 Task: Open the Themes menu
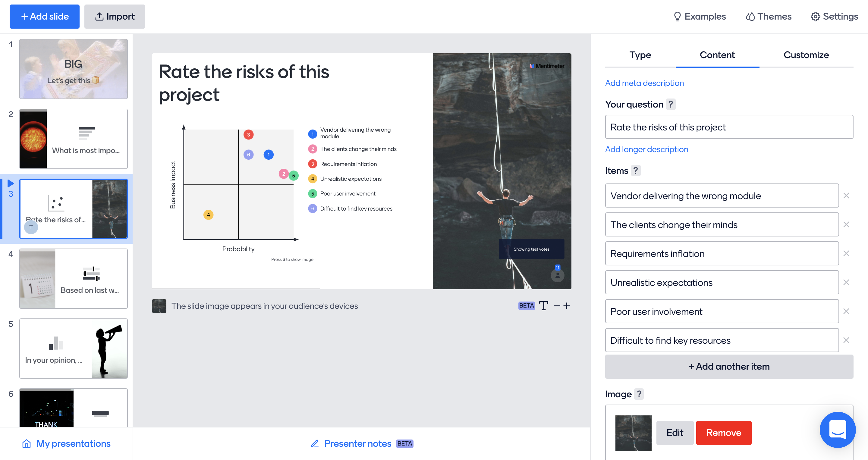pos(769,17)
